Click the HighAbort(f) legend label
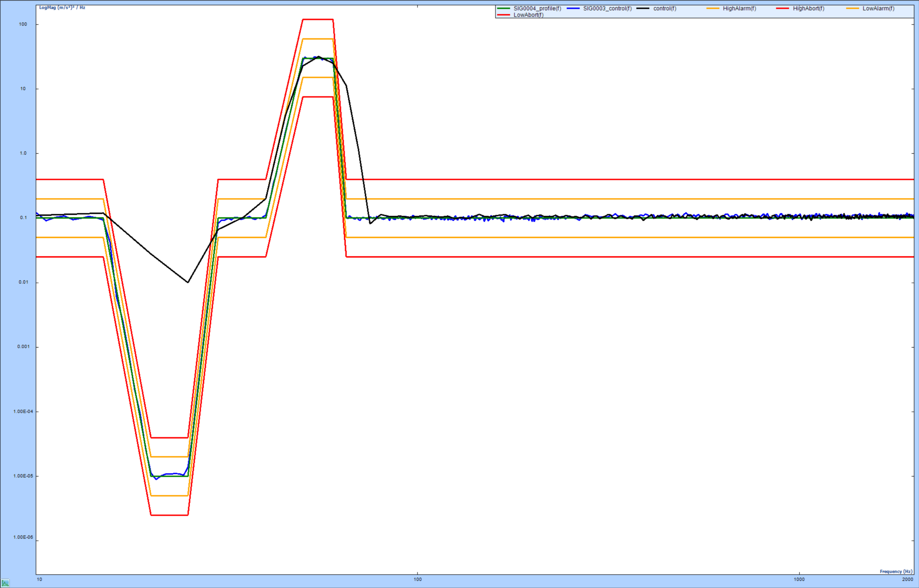This screenshot has height=588, width=919. pos(808,8)
